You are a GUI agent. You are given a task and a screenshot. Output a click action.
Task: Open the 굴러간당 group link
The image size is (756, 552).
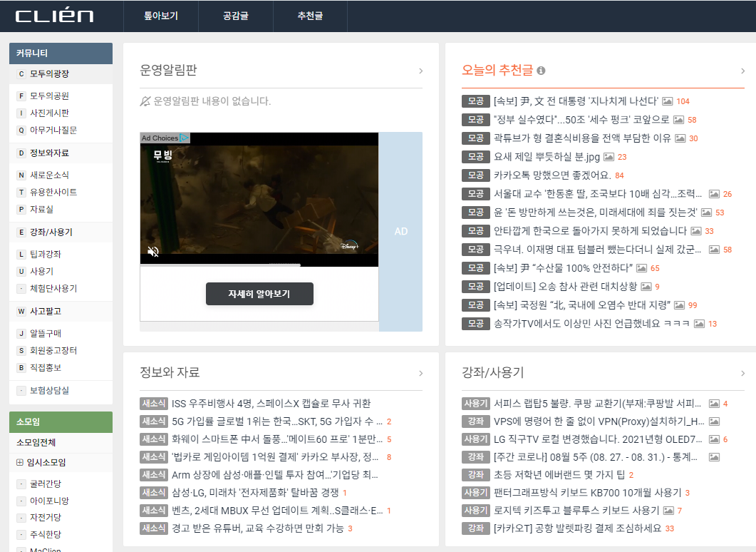point(46,484)
